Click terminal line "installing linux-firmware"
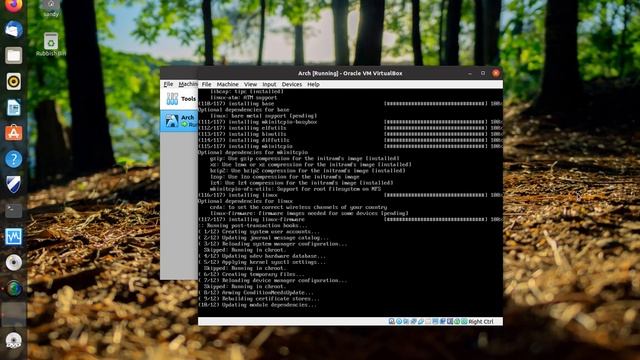Image resolution: width=640 pixels, height=360 pixels. tap(266, 219)
